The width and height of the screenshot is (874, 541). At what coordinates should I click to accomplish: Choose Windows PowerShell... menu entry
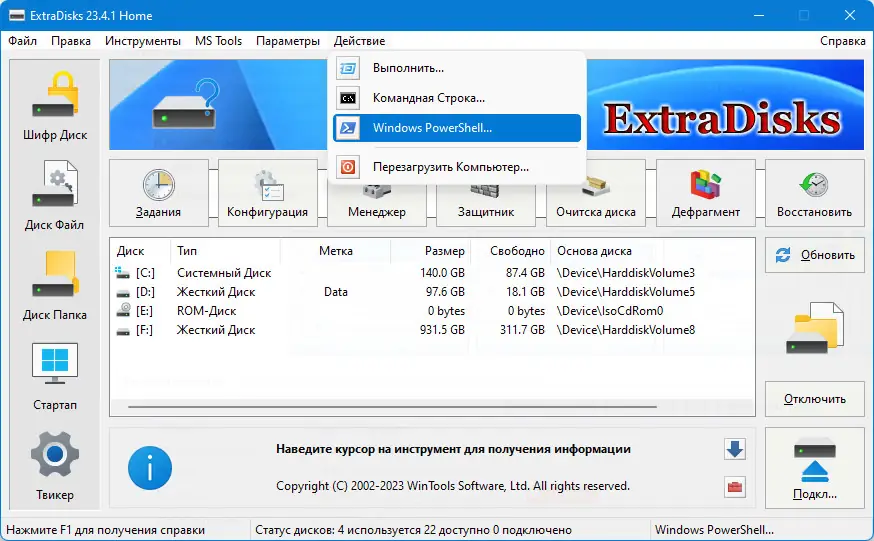[457, 128]
